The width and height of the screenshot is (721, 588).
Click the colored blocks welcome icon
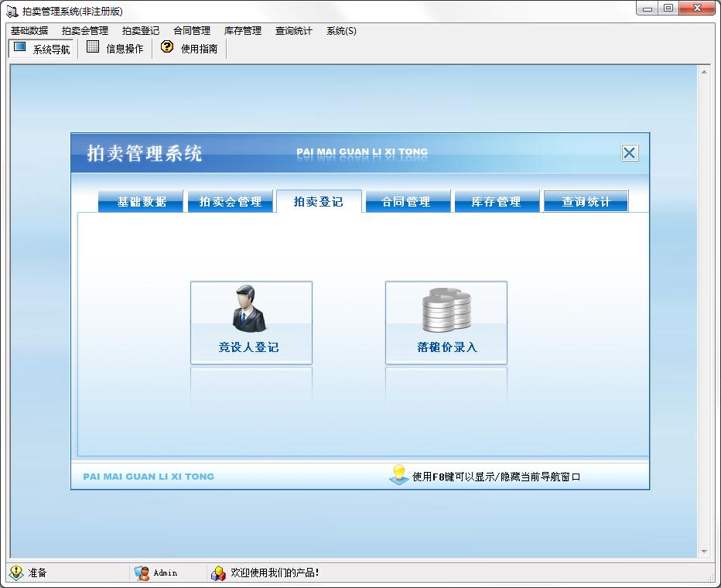(218, 573)
